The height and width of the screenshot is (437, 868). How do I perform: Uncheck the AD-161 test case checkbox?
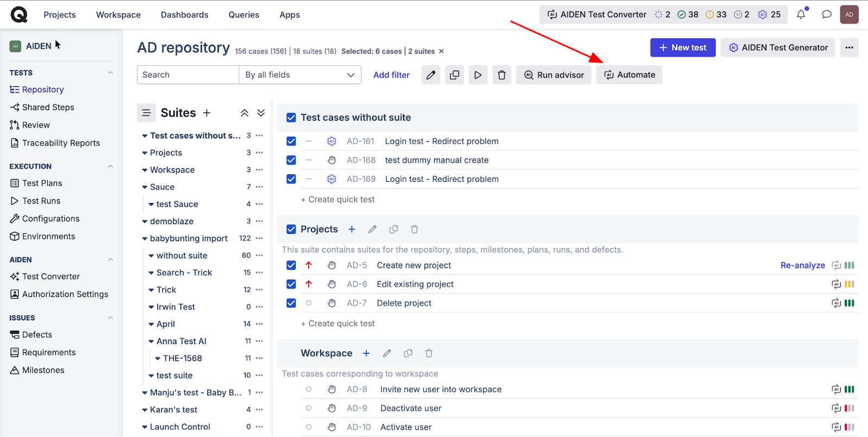point(291,141)
